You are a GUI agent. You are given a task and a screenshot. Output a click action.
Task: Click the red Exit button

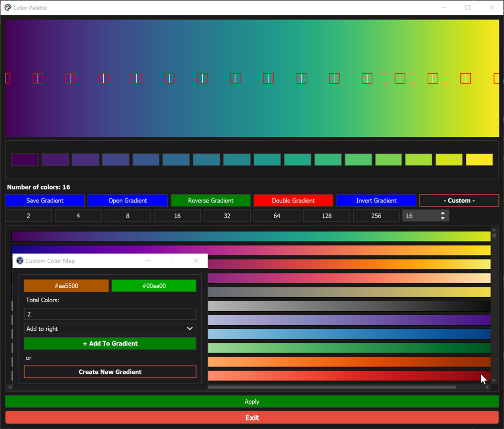coord(252,417)
